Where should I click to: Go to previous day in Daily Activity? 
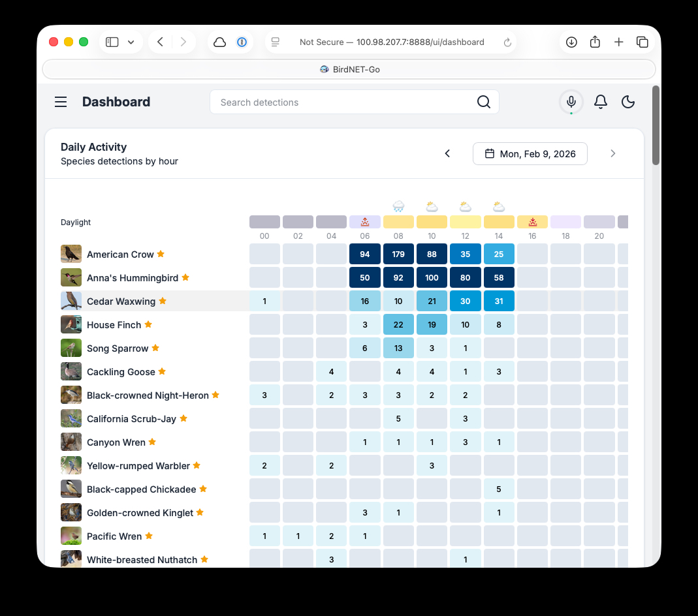[447, 154]
